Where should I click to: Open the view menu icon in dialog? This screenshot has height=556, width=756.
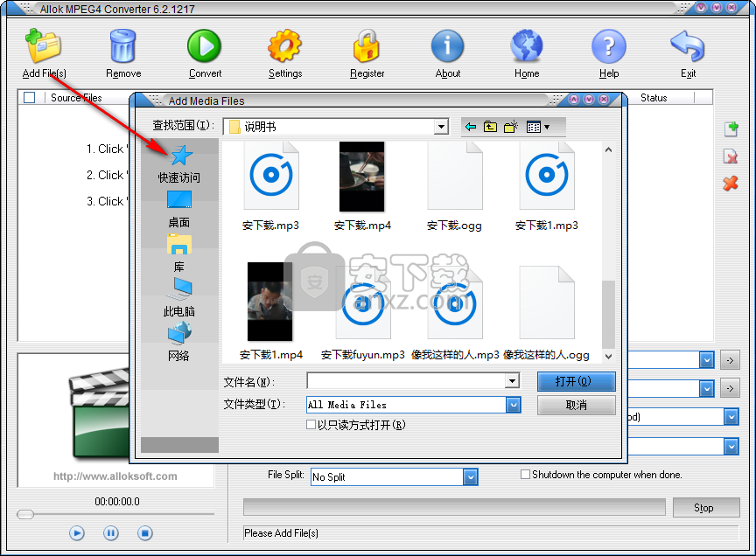pyautogui.click(x=538, y=127)
